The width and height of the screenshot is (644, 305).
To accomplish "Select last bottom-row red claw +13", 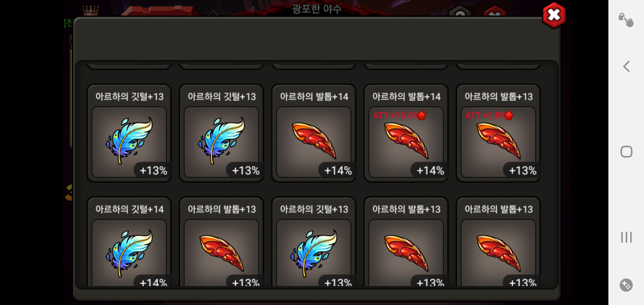I will [x=499, y=242].
